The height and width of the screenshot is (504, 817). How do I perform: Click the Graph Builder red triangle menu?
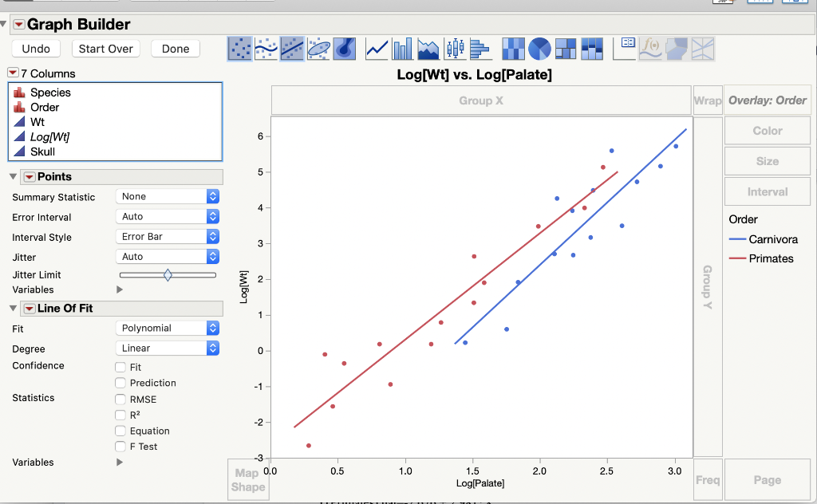(18, 25)
